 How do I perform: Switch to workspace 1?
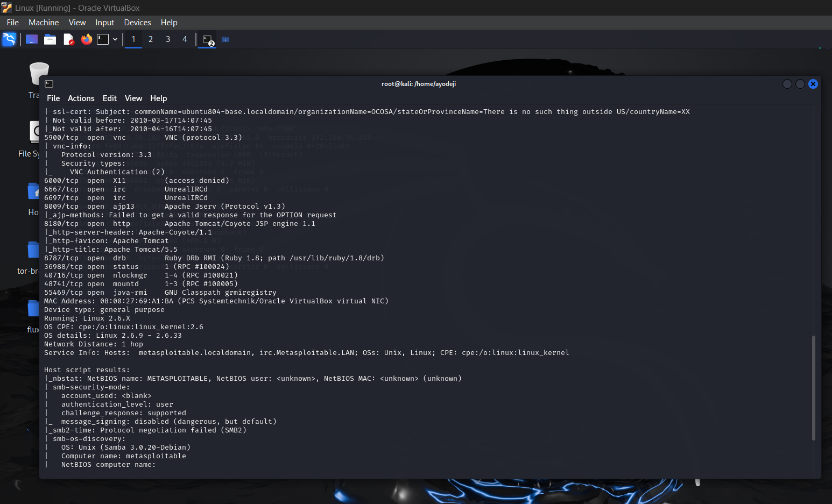tap(133, 39)
